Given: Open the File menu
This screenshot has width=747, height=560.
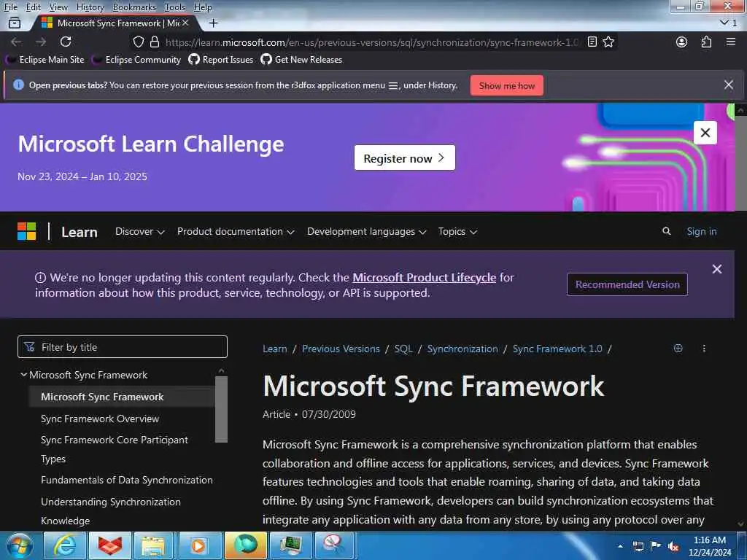Looking at the screenshot, I should click(10, 7).
